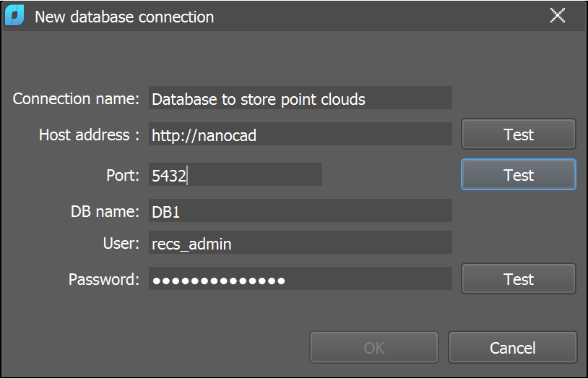Click the "Host address :" label
Viewport: 588px width, 379px height.
pos(89,135)
